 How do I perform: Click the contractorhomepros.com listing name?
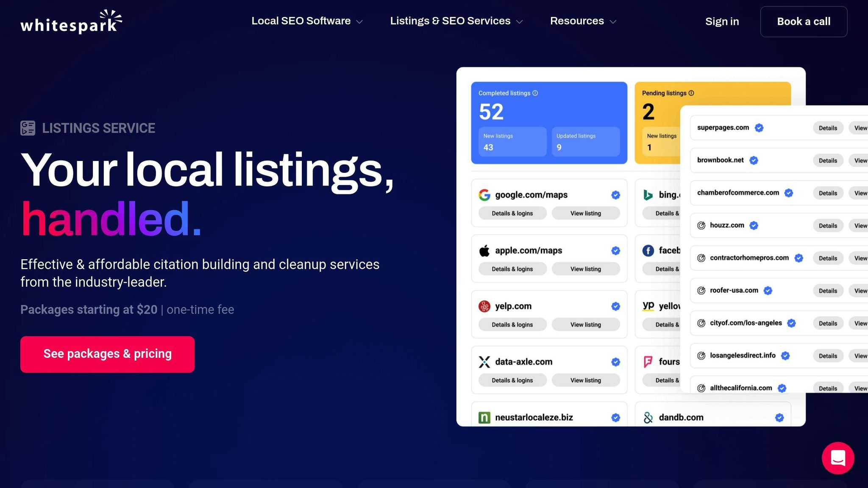(x=749, y=258)
